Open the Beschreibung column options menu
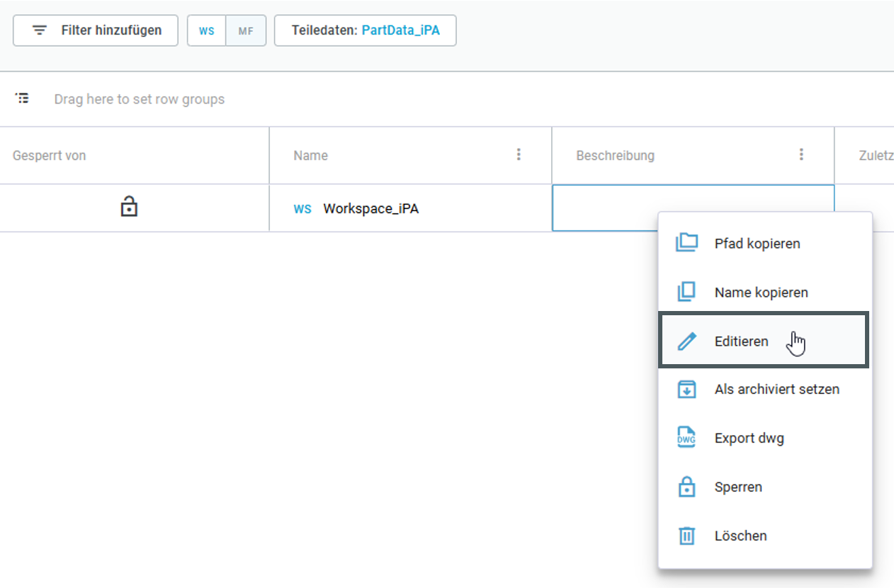The height and width of the screenshot is (588, 894). (801, 154)
